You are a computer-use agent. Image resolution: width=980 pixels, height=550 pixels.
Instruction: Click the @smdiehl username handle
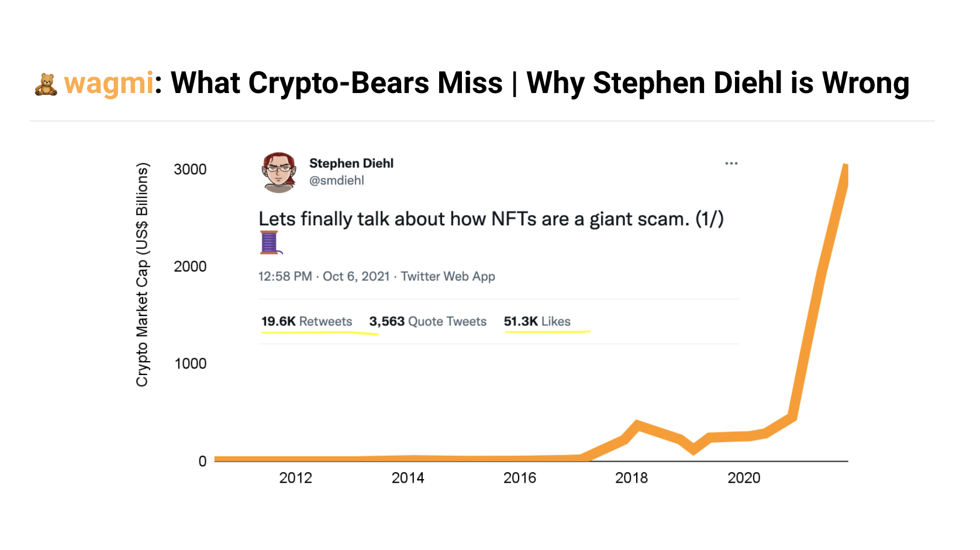click(x=337, y=180)
